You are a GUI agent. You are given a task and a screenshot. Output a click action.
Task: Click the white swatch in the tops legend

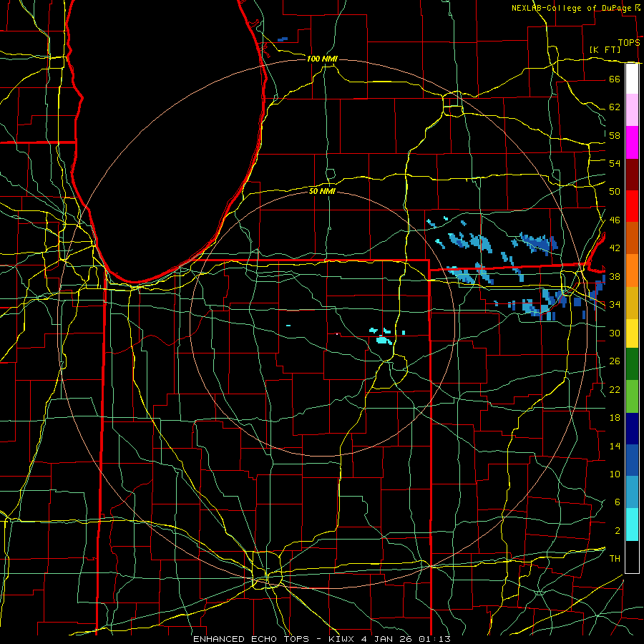point(632,79)
